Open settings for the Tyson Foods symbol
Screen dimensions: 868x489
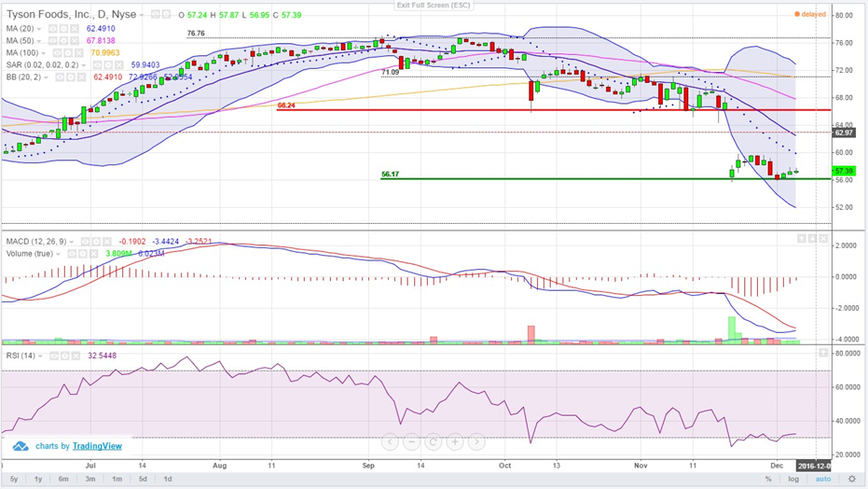tap(166, 14)
